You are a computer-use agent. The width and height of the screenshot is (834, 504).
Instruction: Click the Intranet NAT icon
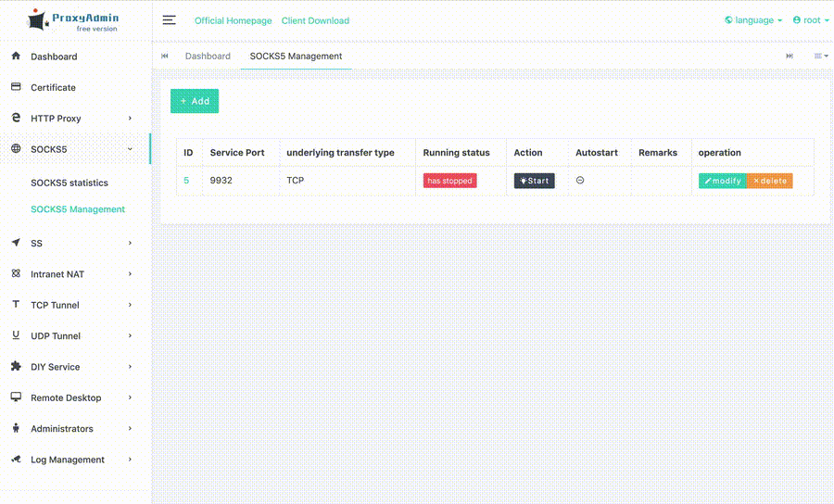[16, 273]
